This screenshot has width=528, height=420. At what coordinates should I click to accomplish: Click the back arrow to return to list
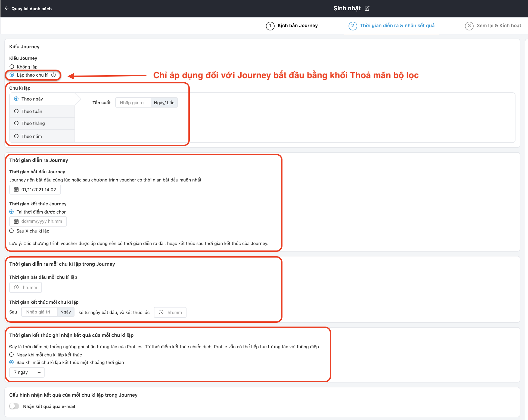(7, 8)
